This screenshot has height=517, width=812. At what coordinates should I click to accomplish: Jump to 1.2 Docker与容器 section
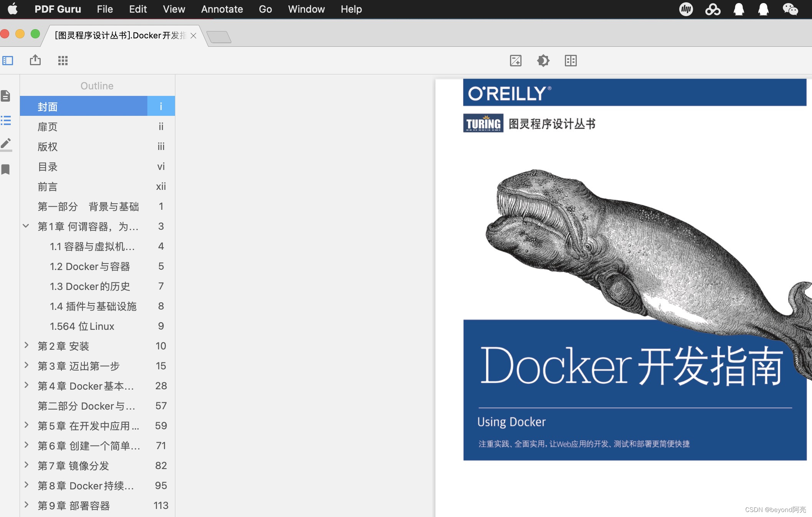tap(90, 267)
